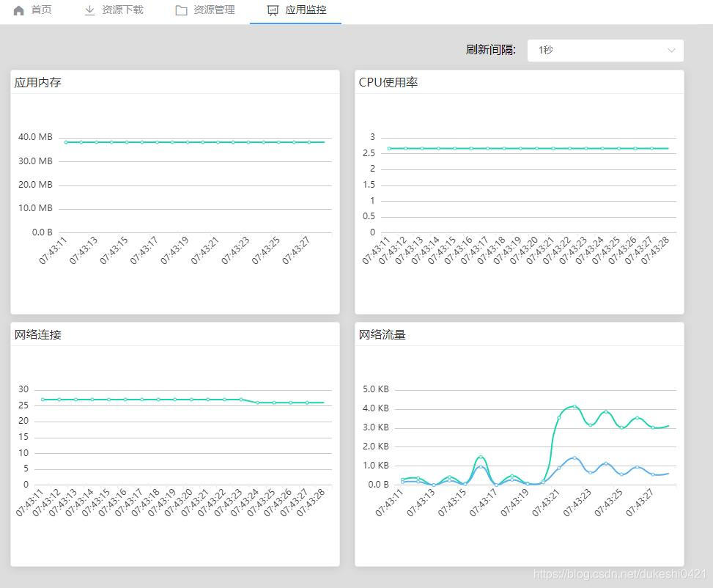Click the 1.5 axis label in CPU chart
The height and width of the screenshot is (588, 713).
(369, 185)
